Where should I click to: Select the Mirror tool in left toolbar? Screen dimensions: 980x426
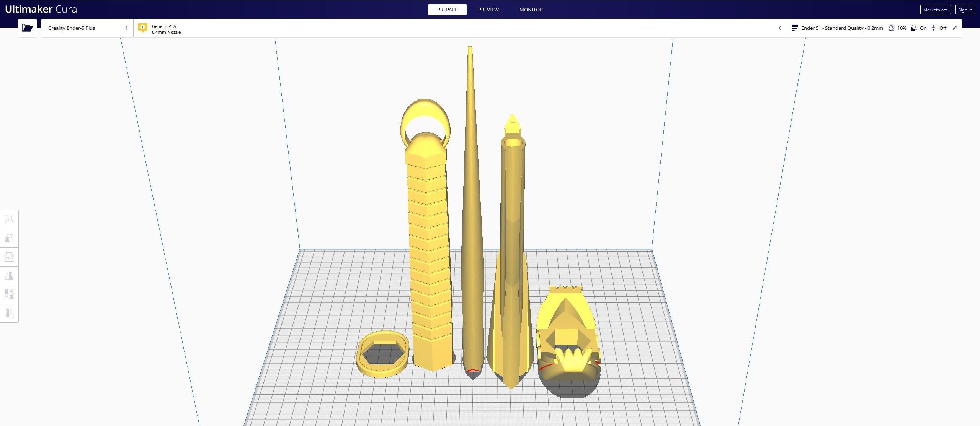click(x=9, y=276)
